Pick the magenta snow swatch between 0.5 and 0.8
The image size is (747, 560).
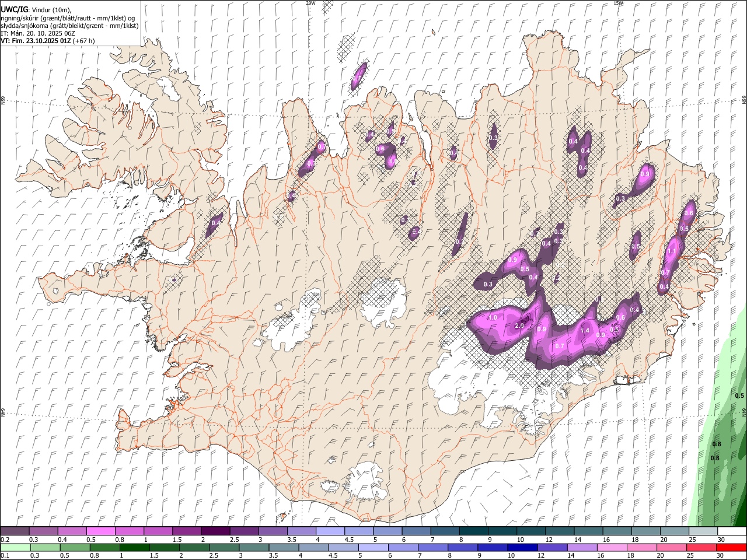[x=100, y=531]
